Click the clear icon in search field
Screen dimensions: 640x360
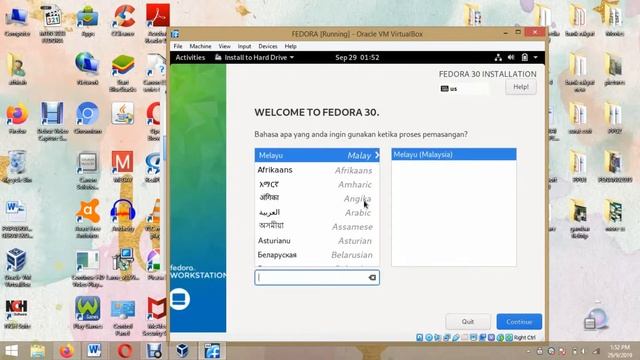[372, 278]
